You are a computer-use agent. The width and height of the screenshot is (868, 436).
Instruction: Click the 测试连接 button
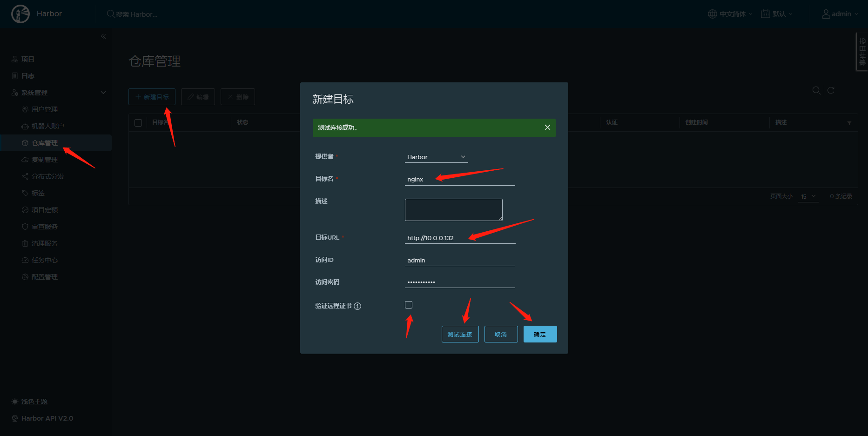click(460, 334)
